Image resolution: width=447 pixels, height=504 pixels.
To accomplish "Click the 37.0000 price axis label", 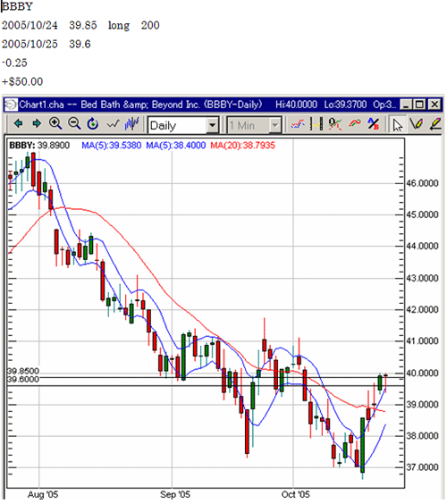I will tap(422, 467).
